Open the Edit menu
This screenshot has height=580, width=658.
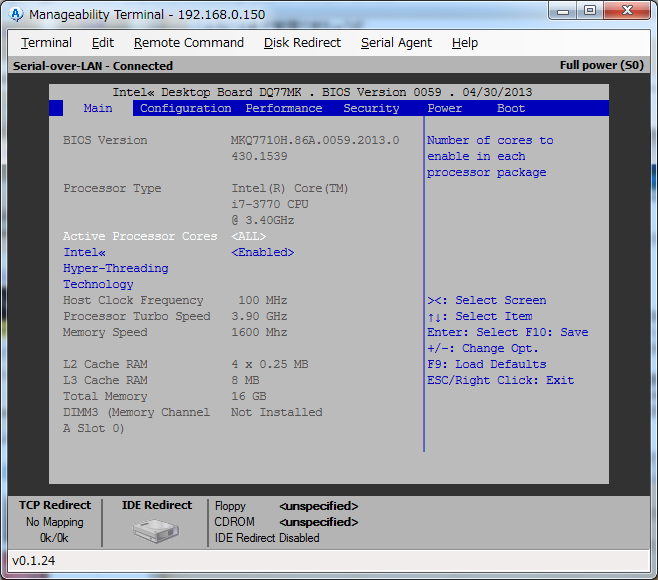tap(102, 43)
